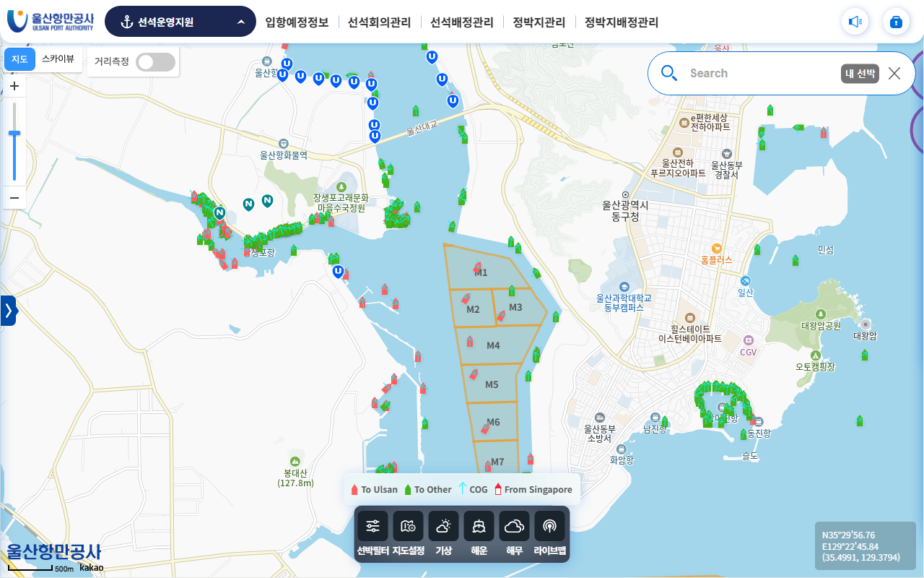Expand the left side panel arrow

tap(8, 311)
